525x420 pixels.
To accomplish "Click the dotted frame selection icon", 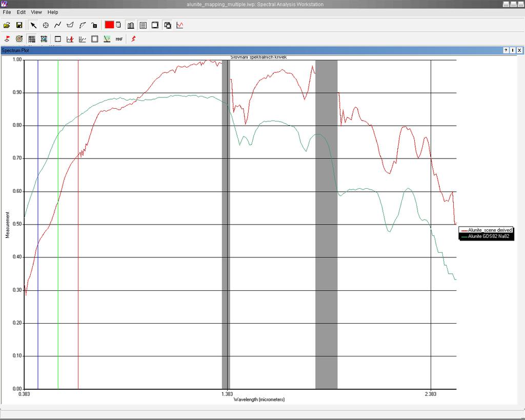I will 95,39.
